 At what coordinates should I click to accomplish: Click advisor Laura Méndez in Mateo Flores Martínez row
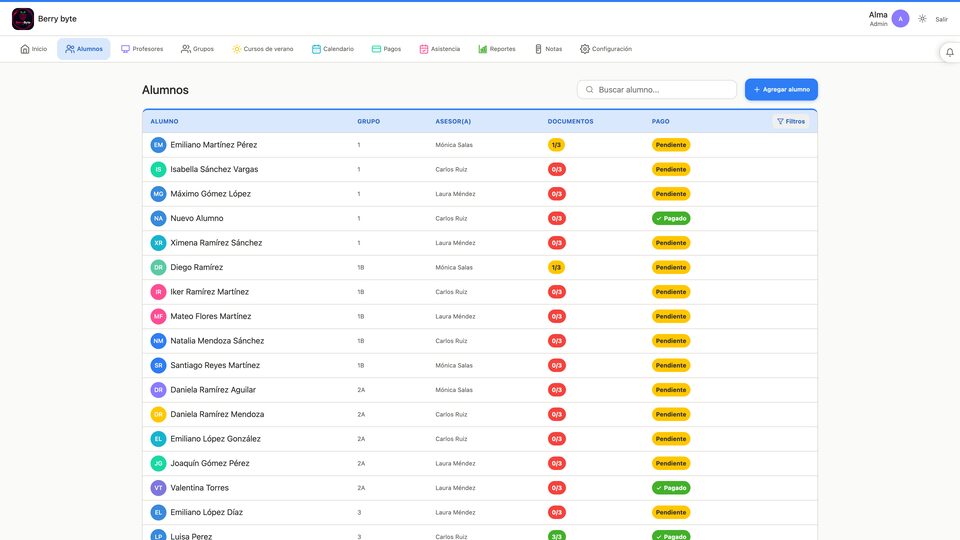pyautogui.click(x=456, y=317)
